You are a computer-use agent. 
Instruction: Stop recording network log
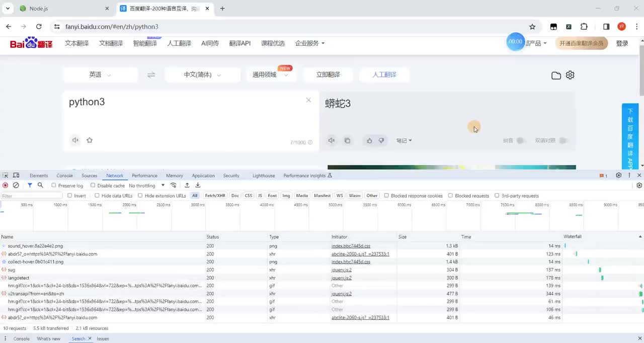[x=6, y=186]
